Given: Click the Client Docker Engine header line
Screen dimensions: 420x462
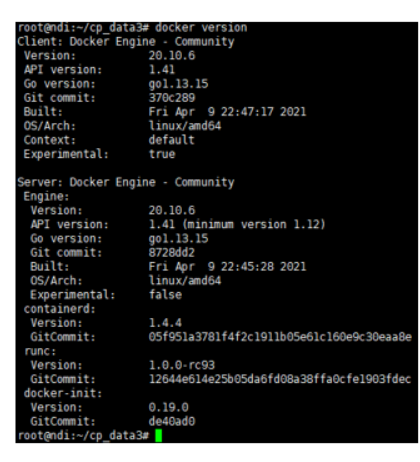Looking at the screenshot, I should (126, 42).
